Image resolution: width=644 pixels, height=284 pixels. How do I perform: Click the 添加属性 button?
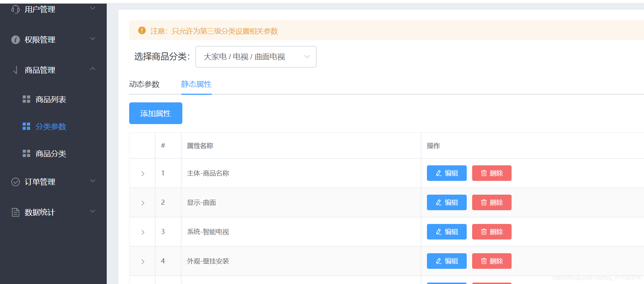(156, 113)
